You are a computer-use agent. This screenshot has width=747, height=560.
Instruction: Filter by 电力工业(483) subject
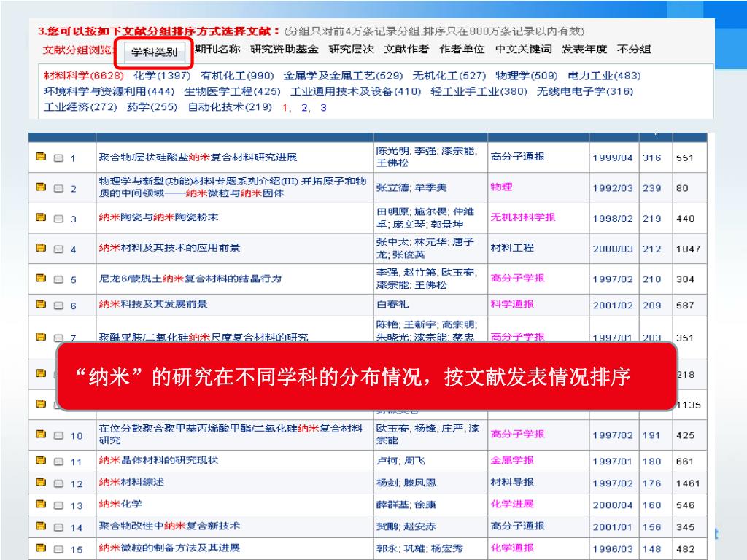click(604, 76)
